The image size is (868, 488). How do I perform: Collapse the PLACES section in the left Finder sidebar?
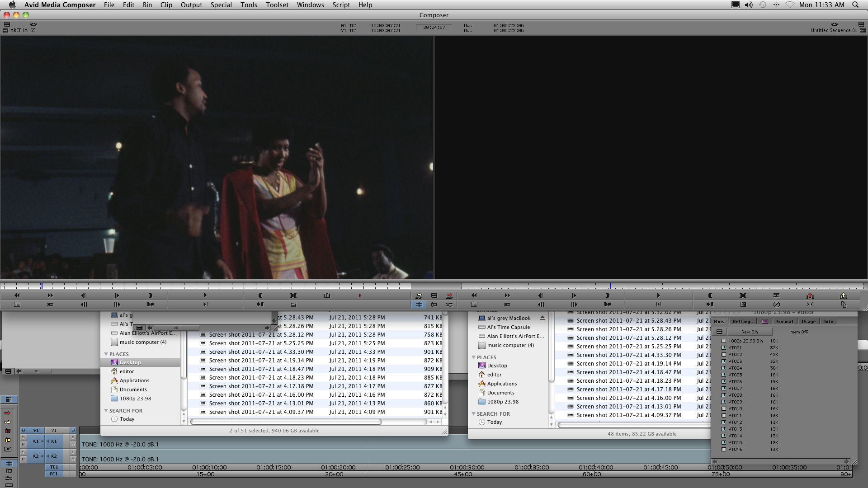(106, 354)
